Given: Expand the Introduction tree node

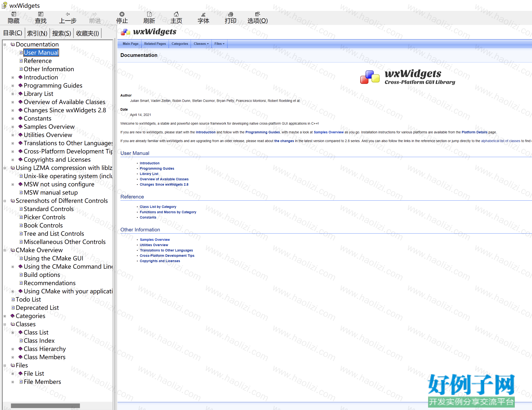Looking at the screenshot, I should click(13, 78).
